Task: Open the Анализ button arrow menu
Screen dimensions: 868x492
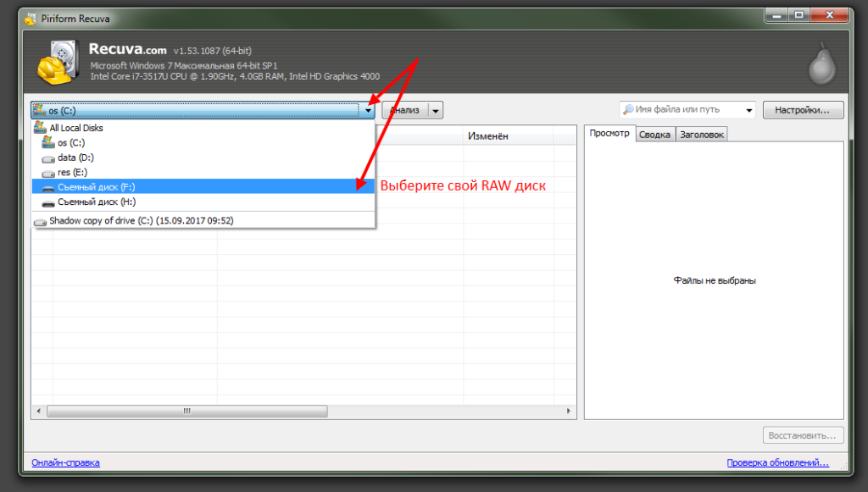Action: pos(436,111)
